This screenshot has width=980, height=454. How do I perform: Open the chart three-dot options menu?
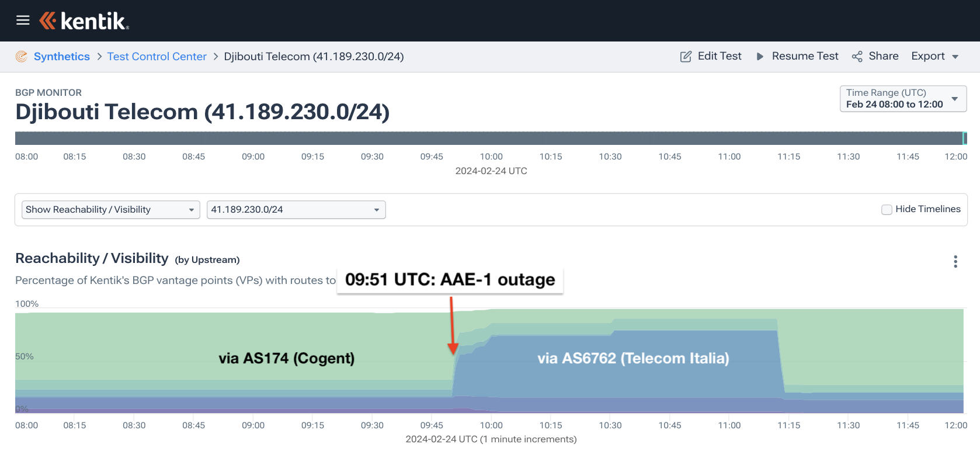955,261
